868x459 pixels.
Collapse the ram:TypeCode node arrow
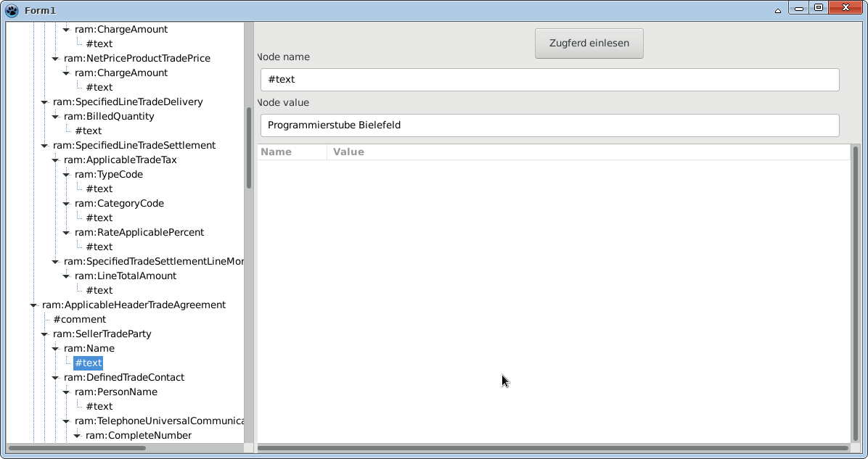click(x=67, y=175)
